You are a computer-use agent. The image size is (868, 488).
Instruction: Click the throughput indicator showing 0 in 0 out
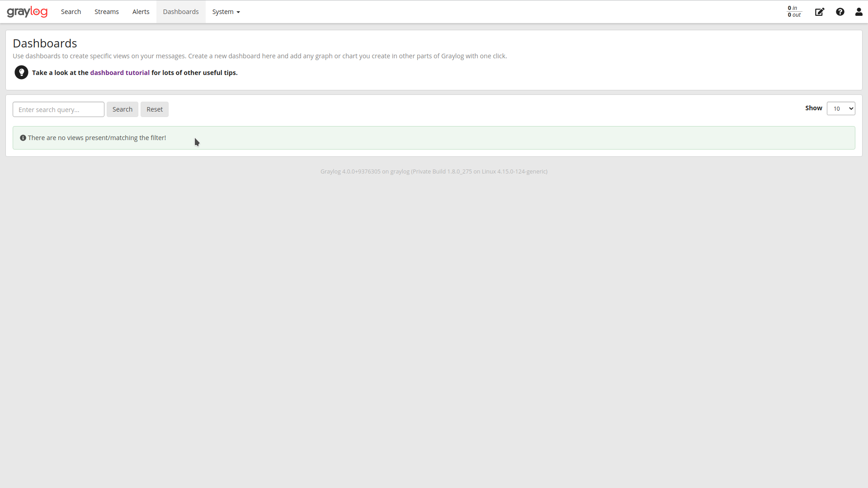pos(794,11)
